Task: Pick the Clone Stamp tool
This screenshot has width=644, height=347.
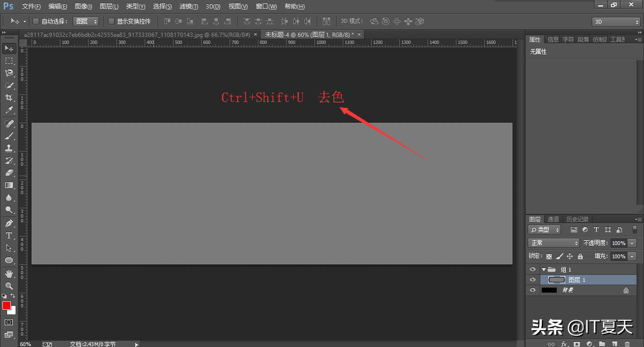Action: pos(8,148)
